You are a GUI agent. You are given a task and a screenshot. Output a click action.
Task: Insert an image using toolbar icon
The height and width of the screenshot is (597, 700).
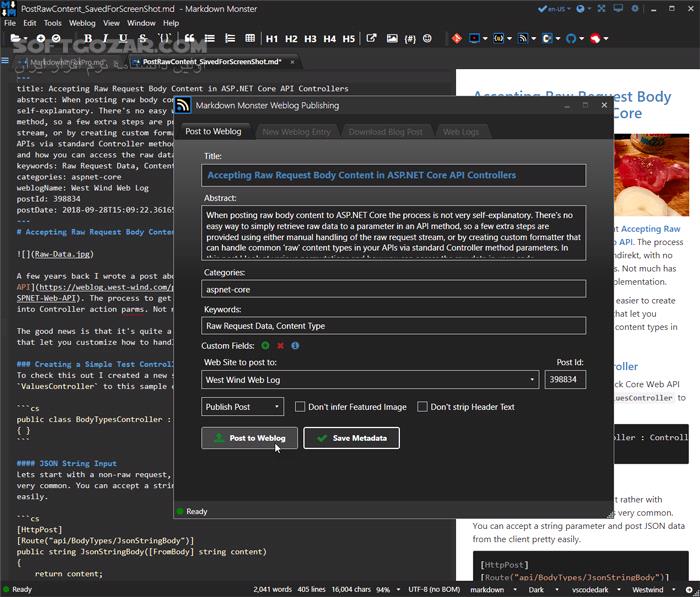tap(392, 38)
